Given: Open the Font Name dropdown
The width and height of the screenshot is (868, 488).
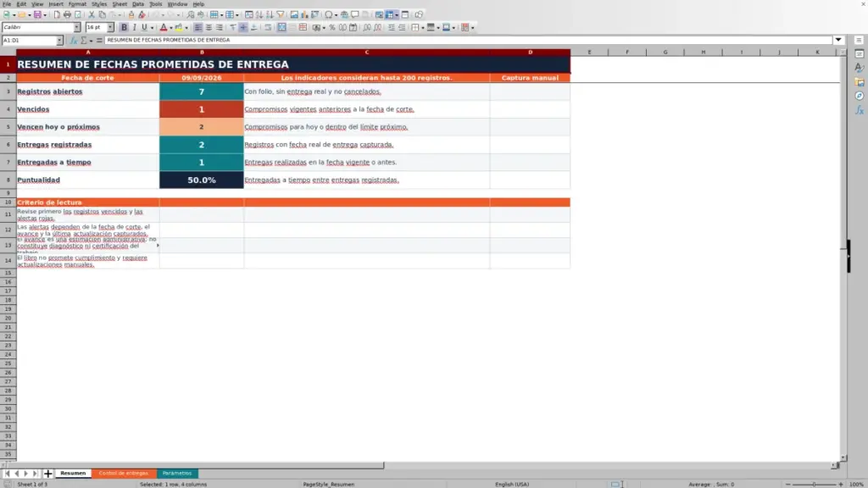Looking at the screenshot, I should (x=77, y=28).
